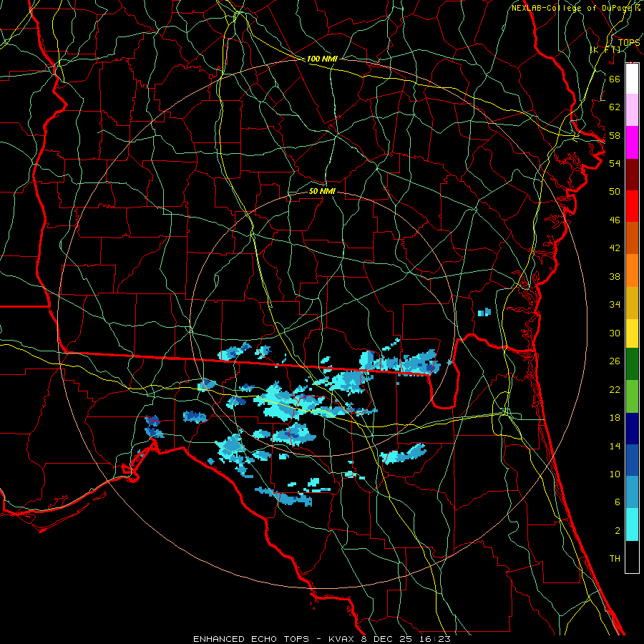Click the light green legend swatch
Screen dimensions: 644x644
click(x=632, y=396)
